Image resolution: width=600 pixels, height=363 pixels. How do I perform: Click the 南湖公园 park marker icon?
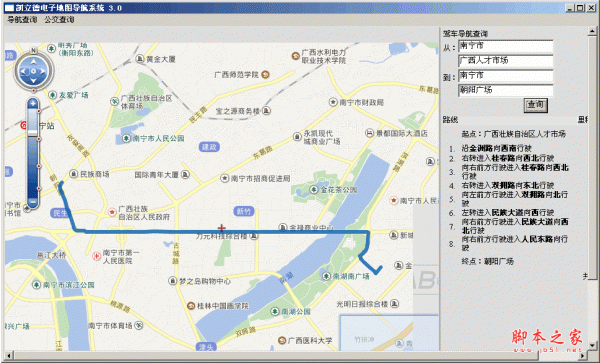pos(275,311)
